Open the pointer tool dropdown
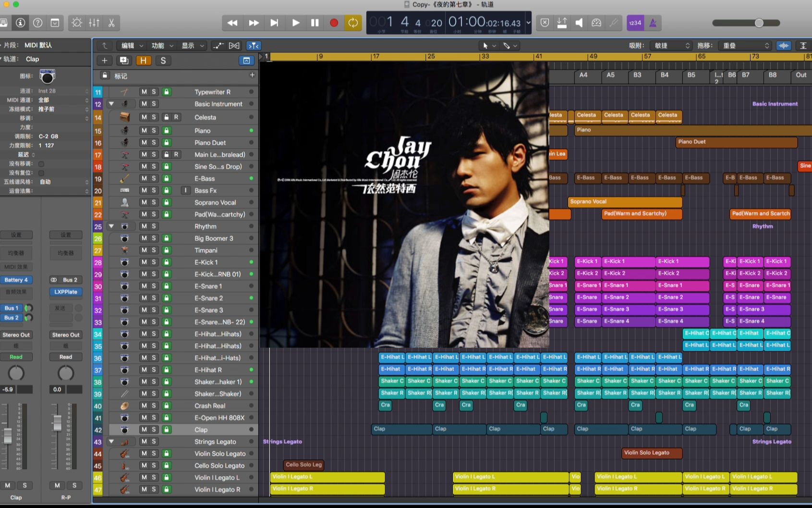Image resolution: width=812 pixels, height=508 pixels. pos(489,46)
